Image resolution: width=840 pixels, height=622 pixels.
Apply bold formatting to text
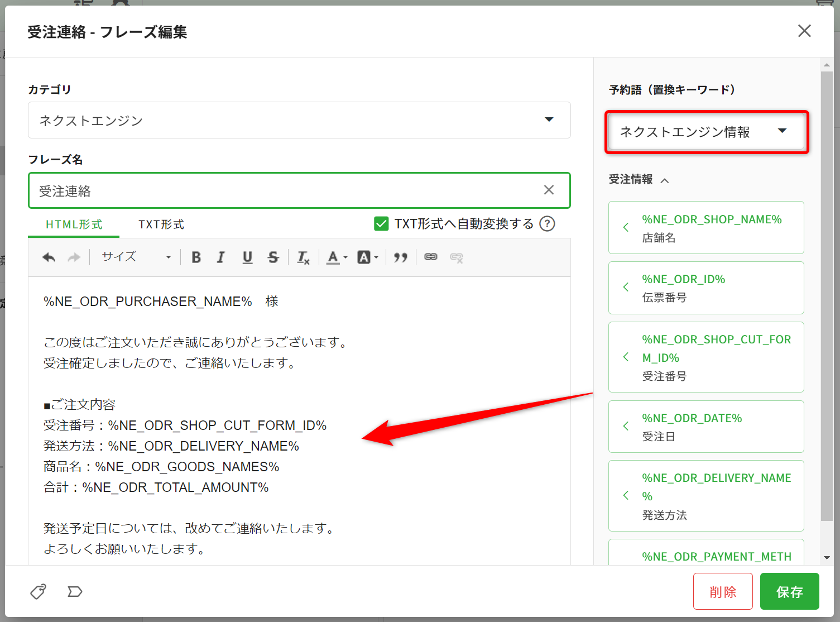coord(196,257)
